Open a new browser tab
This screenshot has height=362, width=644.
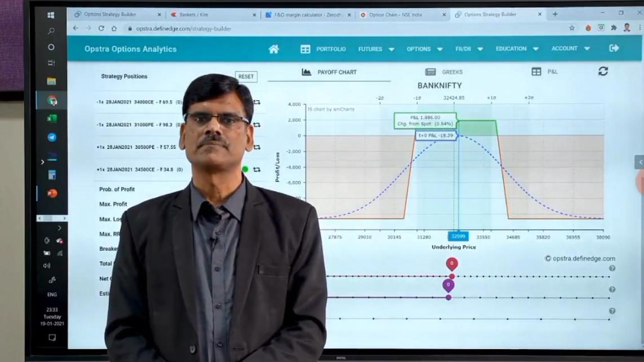[x=555, y=14]
